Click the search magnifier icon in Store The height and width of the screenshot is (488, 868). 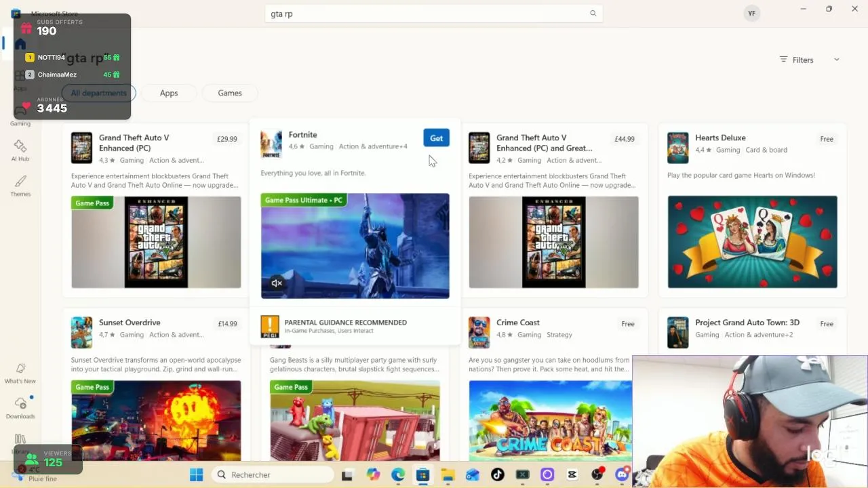[593, 14]
